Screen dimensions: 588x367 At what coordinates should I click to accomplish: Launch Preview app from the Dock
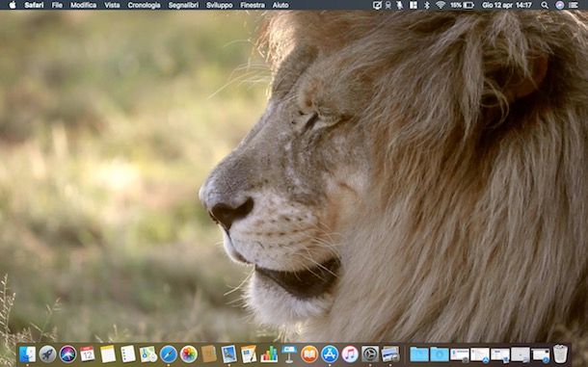click(x=228, y=354)
